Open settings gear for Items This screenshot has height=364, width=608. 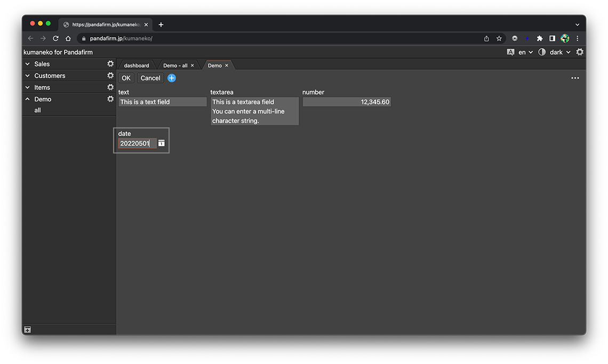110,87
